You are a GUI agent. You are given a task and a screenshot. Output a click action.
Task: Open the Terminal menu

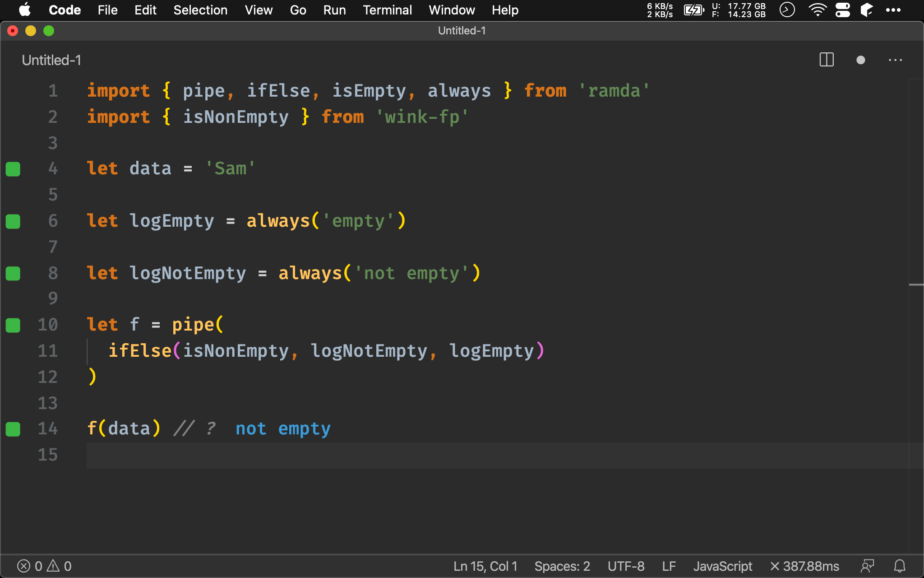[387, 10]
